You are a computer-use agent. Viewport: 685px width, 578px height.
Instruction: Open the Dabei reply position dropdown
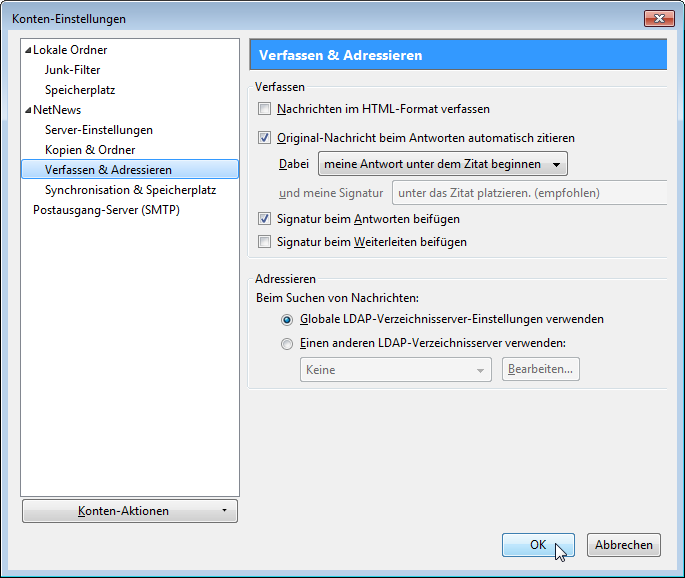click(442, 163)
